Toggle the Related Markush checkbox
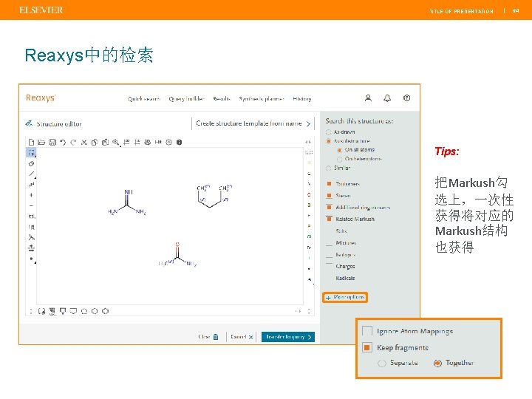 click(x=329, y=219)
